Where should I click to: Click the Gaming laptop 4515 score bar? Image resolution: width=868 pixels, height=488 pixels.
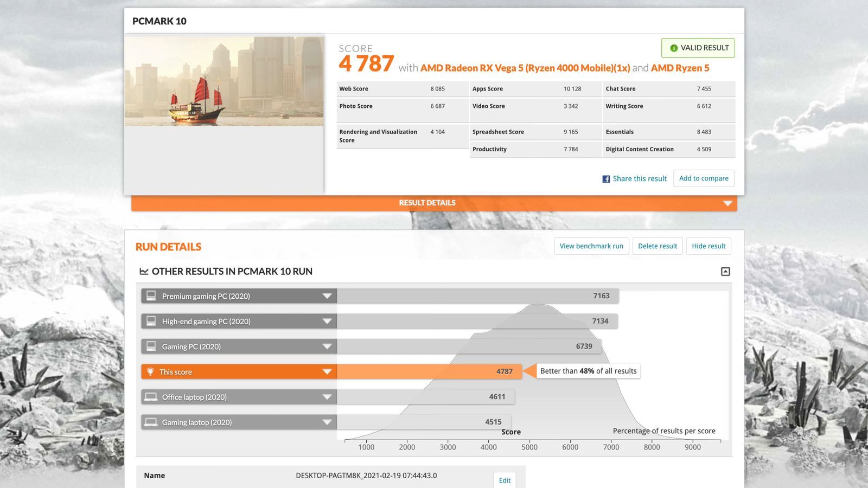[x=424, y=422]
